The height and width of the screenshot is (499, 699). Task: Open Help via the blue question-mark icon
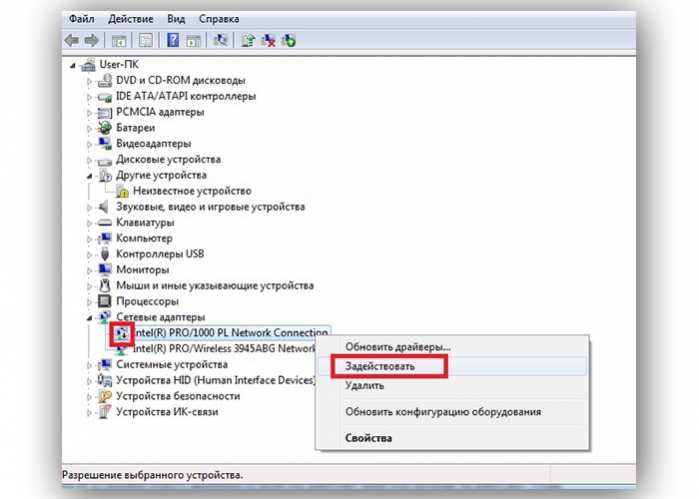pos(173,41)
